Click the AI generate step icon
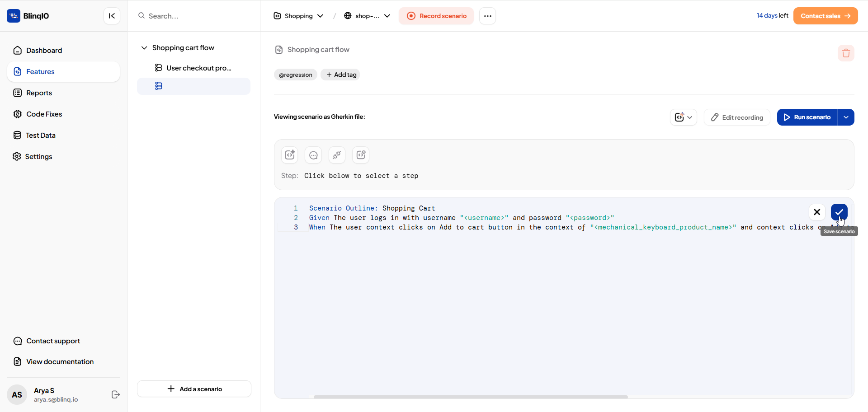 tap(290, 155)
